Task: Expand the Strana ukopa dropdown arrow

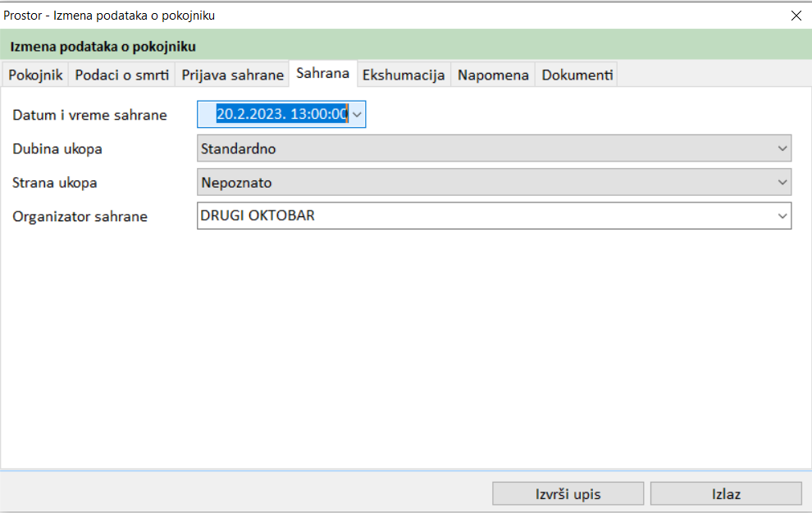Action: point(782,183)
